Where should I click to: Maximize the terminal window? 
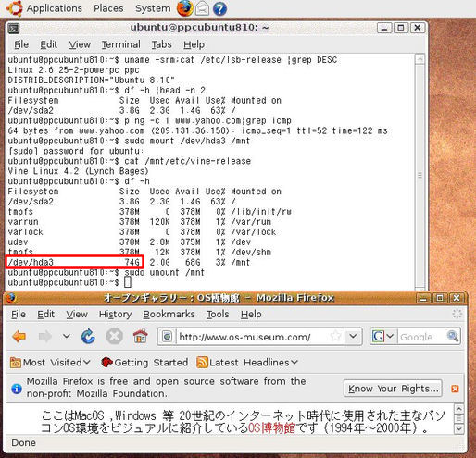point(401,28)
